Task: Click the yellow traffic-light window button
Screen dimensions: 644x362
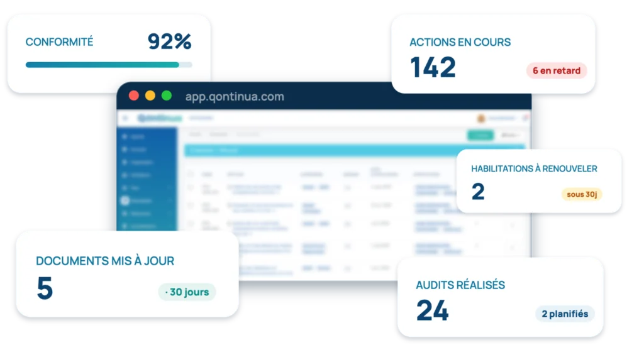Action: 150,96
